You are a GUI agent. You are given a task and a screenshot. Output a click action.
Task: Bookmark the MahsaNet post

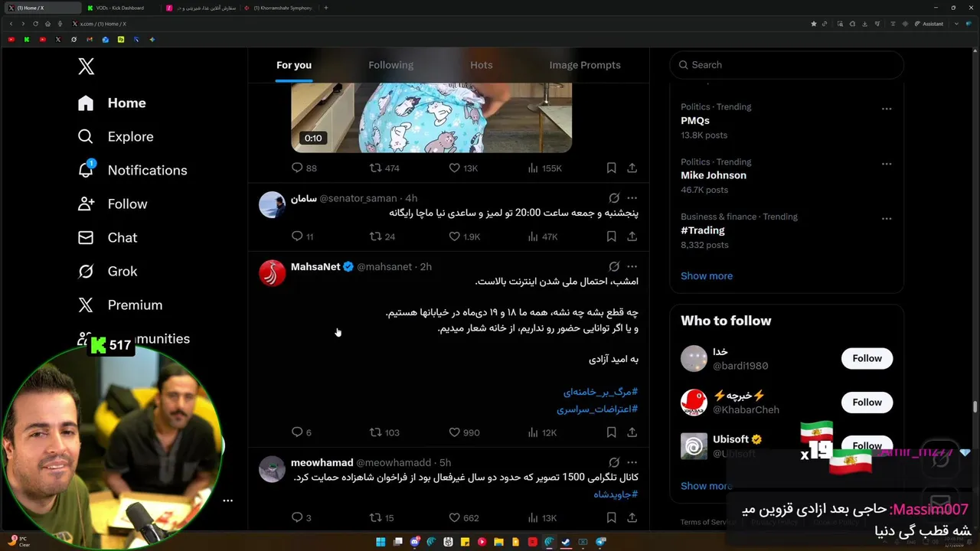(x=611, y=432)
